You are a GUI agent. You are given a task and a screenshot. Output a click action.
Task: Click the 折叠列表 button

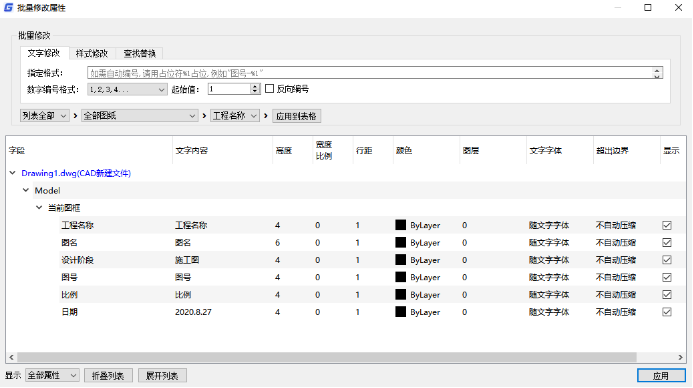[108, 376]
